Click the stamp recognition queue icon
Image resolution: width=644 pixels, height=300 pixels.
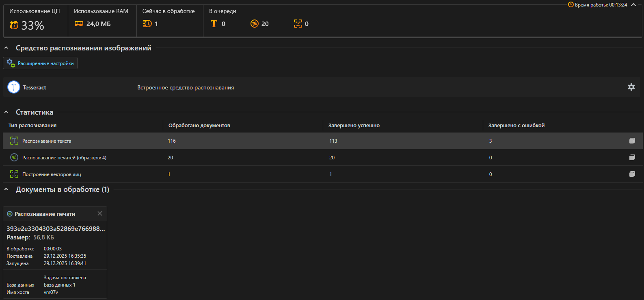[x=254, y=24]
